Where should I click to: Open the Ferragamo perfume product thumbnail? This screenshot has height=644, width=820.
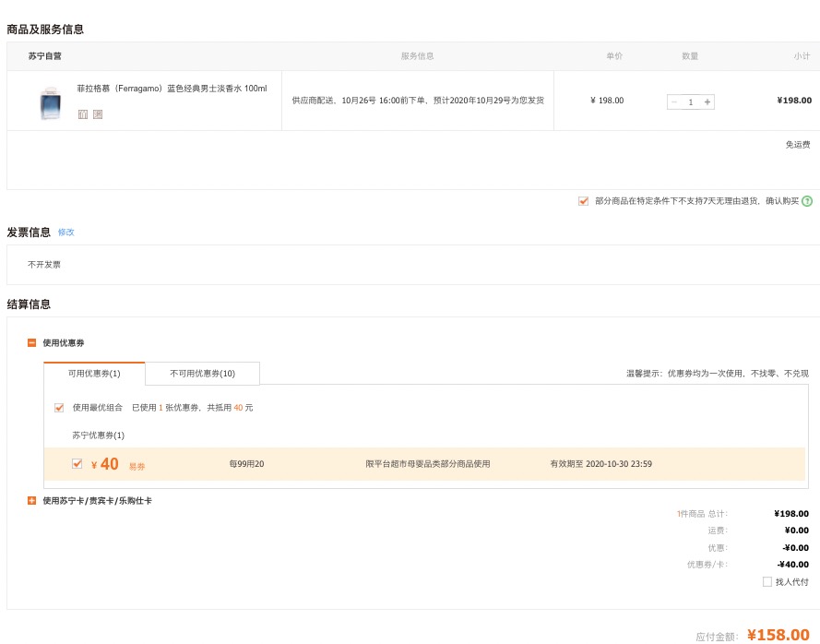coord(50,103)
